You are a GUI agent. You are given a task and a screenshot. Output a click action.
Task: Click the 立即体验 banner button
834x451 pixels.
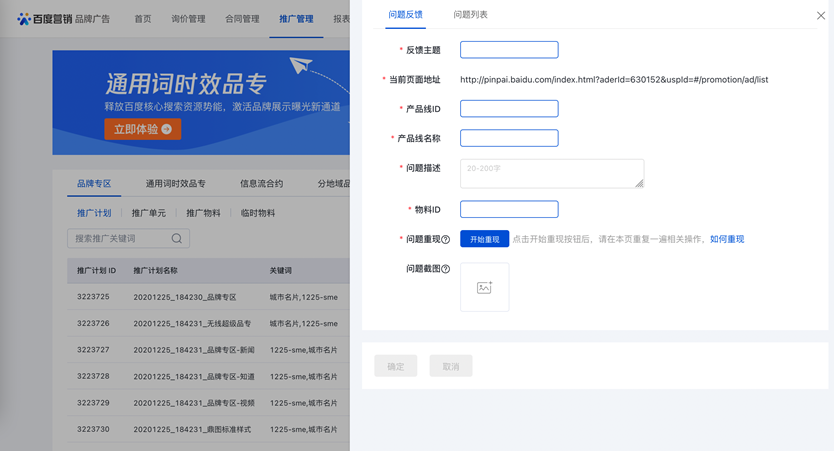tap(143, 129)
